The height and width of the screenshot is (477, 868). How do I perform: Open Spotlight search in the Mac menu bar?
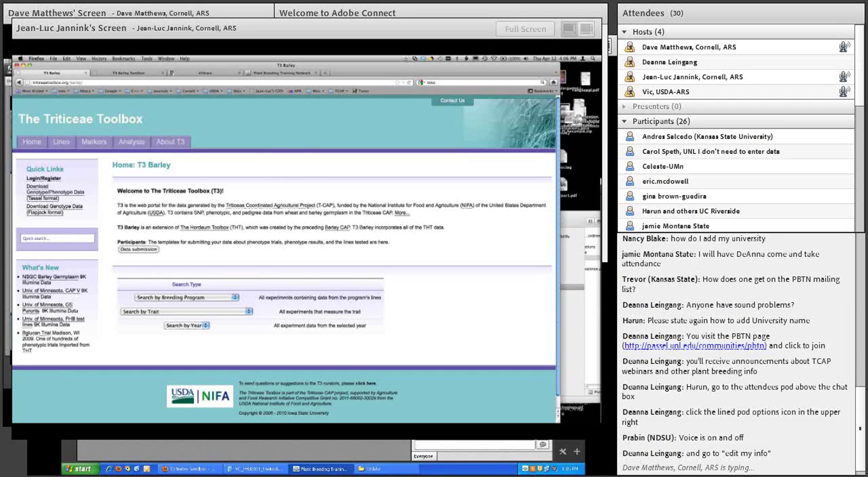pyautogui.click(x=593, y=58)
